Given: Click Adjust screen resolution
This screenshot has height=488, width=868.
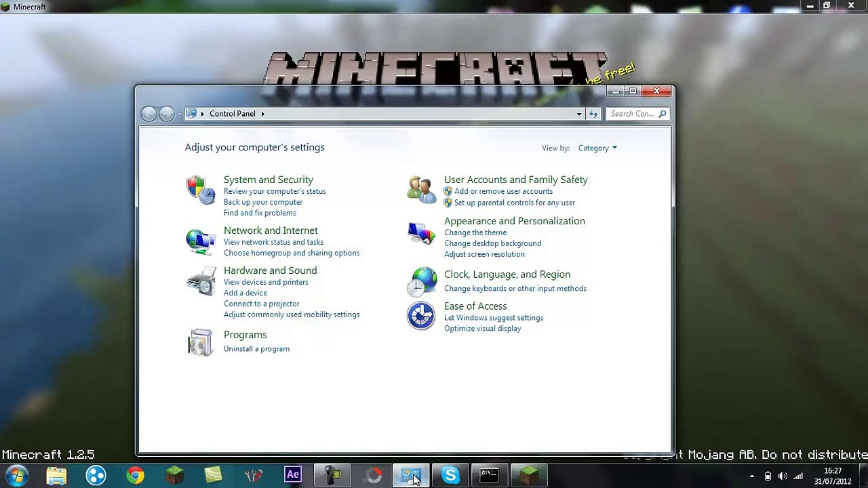Looking at the screenshot, I should coord(484,254).
